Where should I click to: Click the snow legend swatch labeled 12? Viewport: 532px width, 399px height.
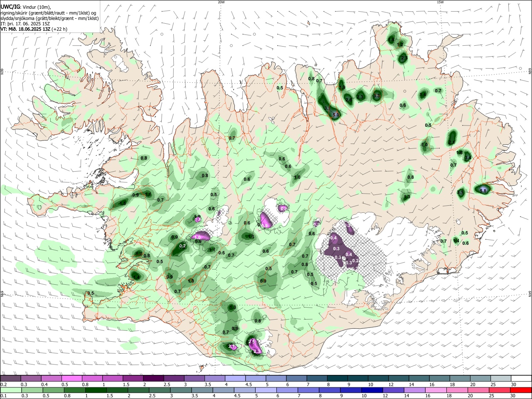pyautogui.click(x=398, y=378)
